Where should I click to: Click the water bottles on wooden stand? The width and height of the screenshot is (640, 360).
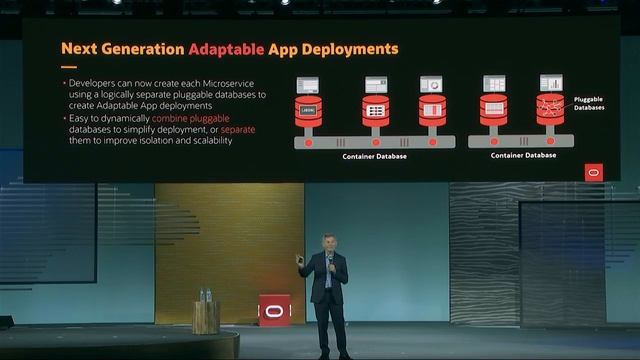[205, 295]
